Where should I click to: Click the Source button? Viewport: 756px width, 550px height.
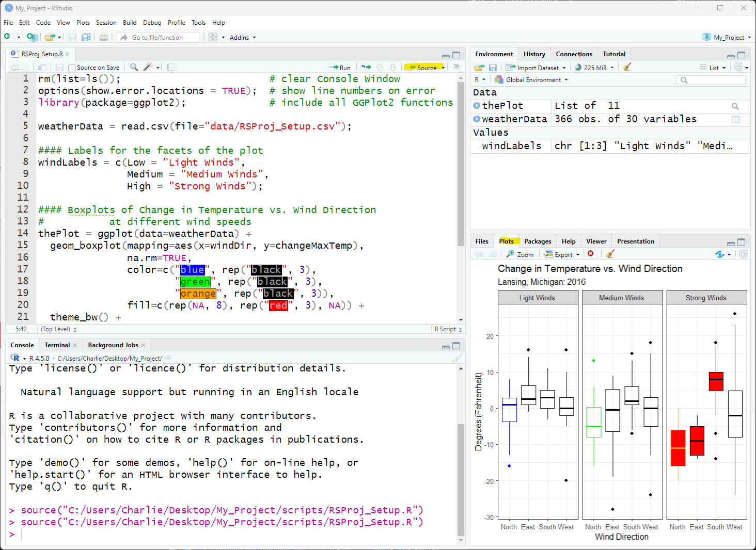coord(423,68)
